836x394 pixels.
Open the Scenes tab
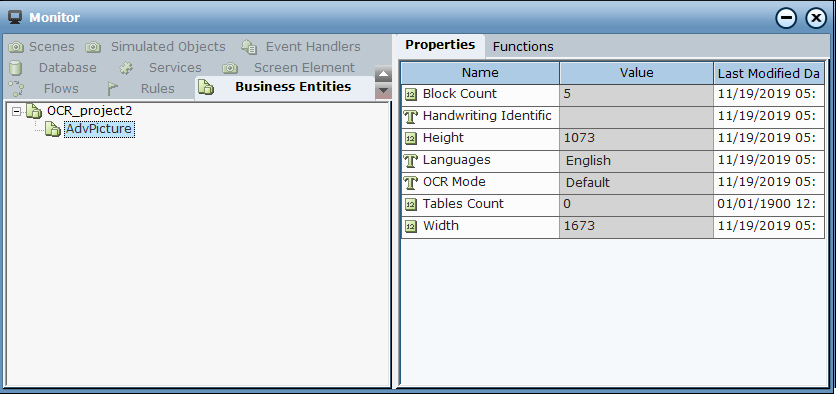click(x=42, y=47)
